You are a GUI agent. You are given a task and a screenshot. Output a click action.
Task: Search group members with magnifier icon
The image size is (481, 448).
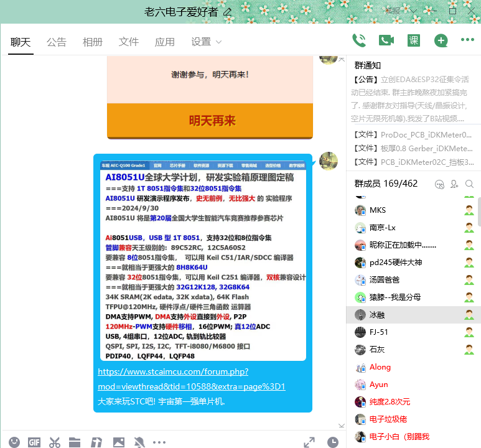470,184
